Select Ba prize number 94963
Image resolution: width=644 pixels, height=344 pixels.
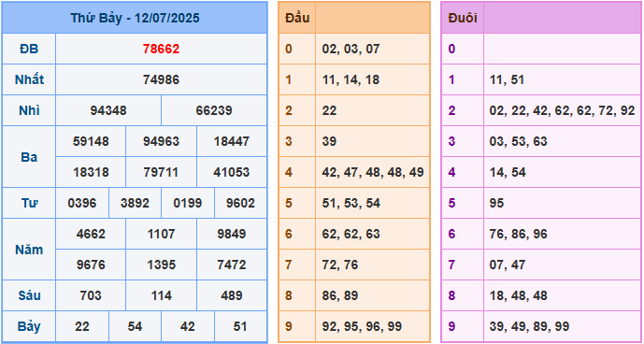(161, 141)
